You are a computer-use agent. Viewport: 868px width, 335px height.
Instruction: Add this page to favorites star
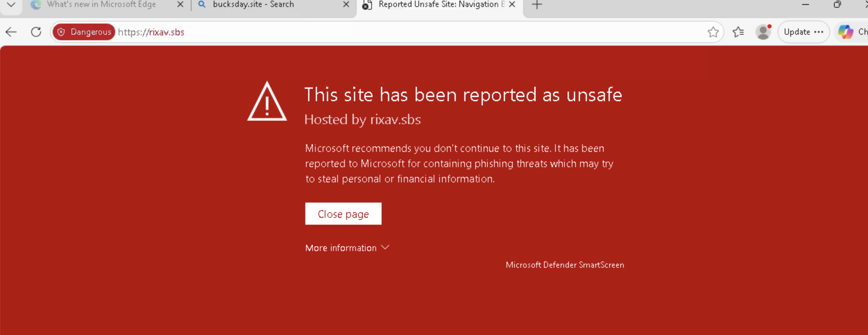point(713,32)
